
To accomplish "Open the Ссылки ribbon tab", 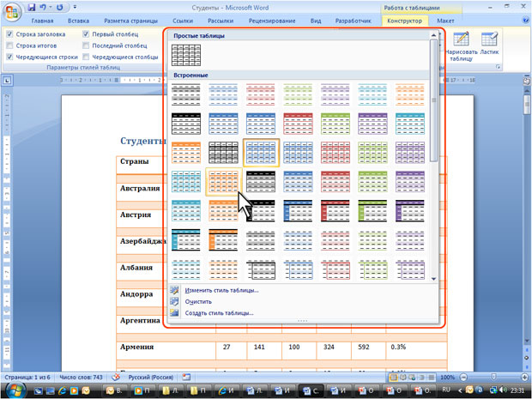I will (x=183, y=21).
